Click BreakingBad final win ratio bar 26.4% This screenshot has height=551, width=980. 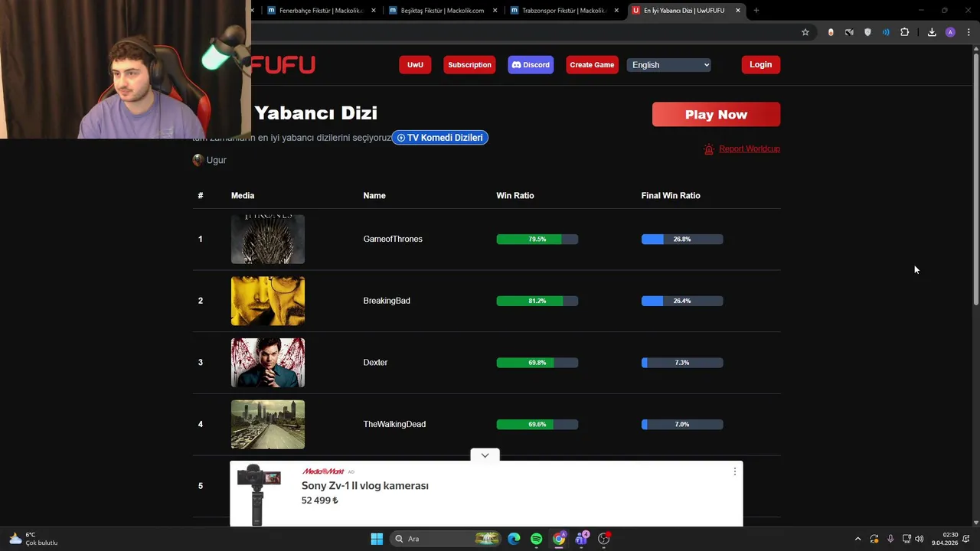coord(682,301)
